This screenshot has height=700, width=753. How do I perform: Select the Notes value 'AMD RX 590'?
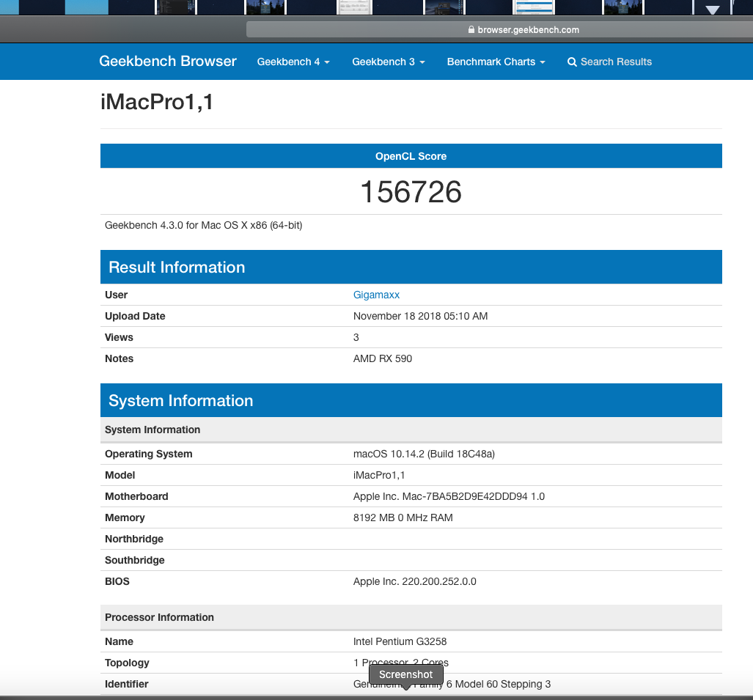pyautogui.click(x=382, y=358)
